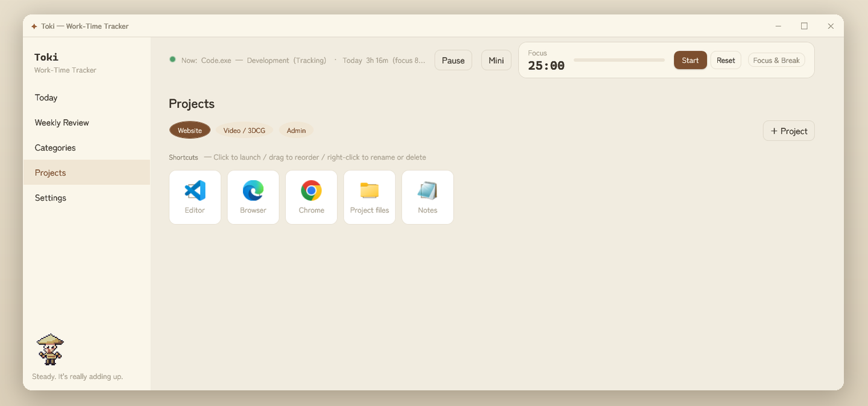Go to Weekly Review
This screenshot has height=406, width=868.
tap(86, 122)
